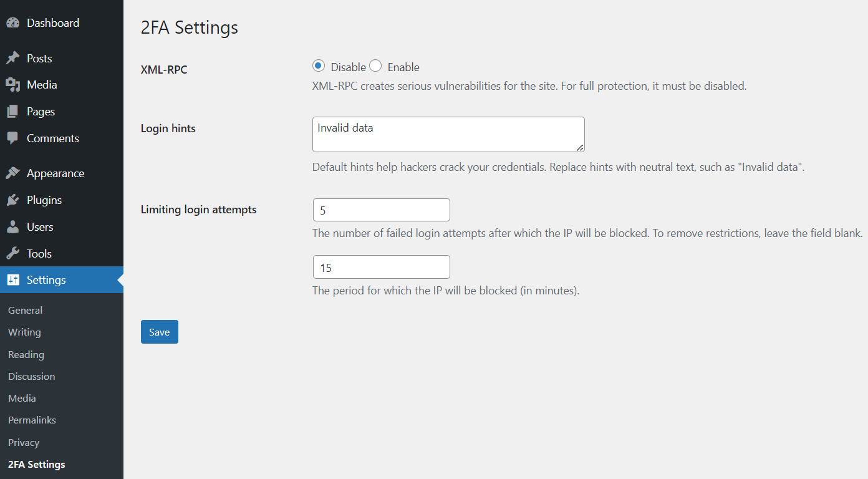This screenshot has height=479, width=868.
Task: Click the Save button
Action: pos(160,332)
